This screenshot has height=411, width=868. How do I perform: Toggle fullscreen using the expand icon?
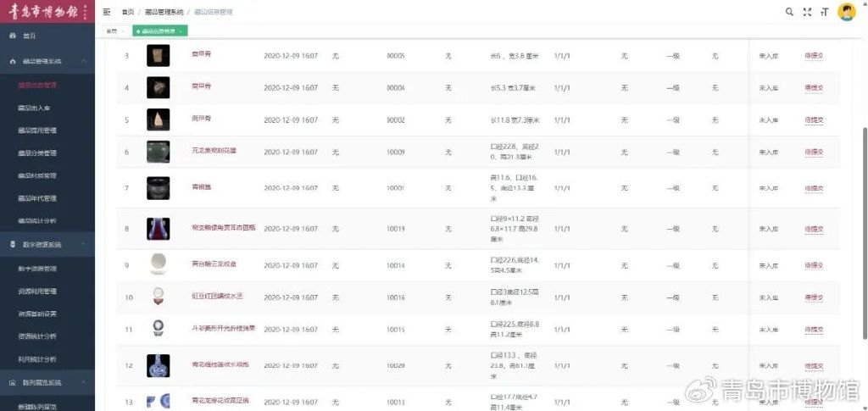pyautogui.click(x=807, y=12)
